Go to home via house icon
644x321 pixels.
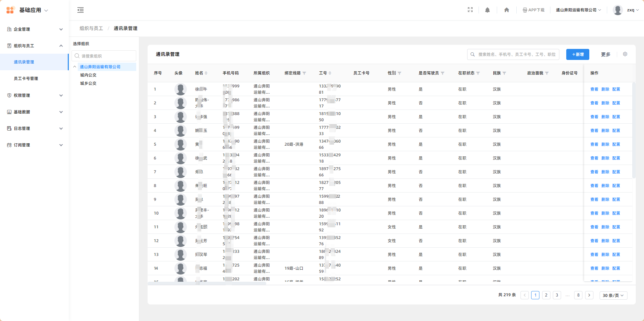(506, 10)
